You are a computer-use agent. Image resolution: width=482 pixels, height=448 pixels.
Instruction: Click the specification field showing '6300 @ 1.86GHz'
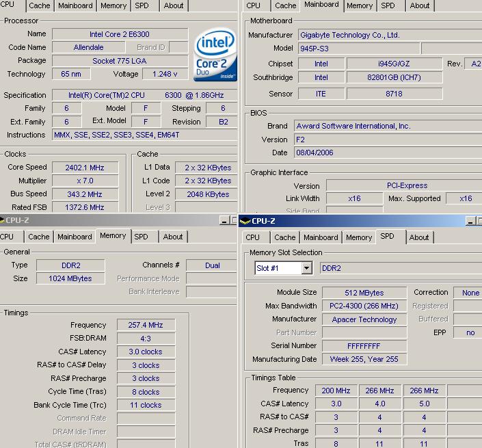(x=145, y=95)
